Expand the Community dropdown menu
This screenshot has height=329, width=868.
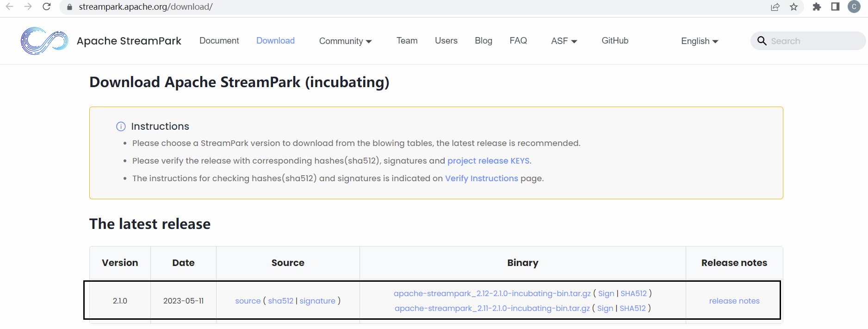click(345, 41)
